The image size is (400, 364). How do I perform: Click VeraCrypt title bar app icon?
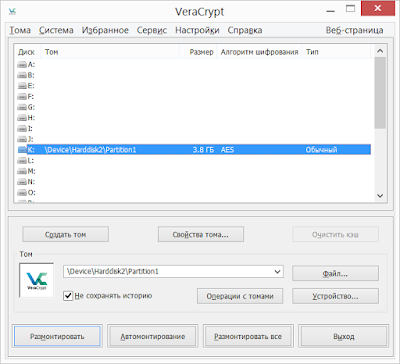[x=13, y=11]
